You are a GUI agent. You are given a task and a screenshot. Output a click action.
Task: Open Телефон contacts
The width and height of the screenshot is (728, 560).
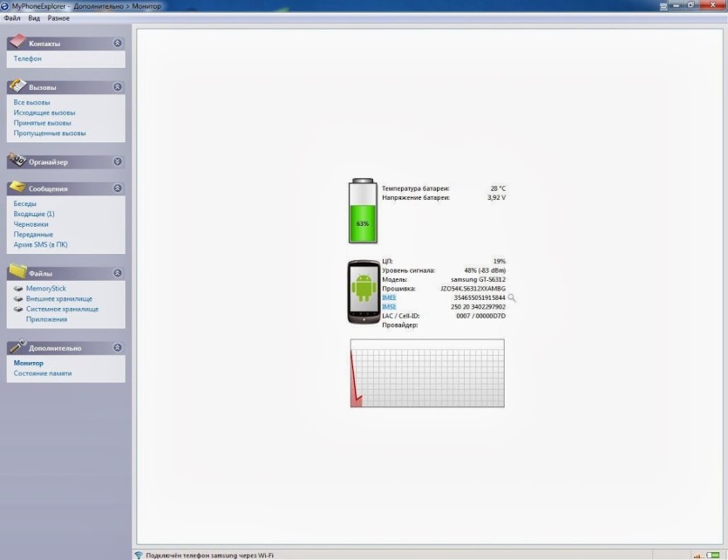pos(27,58)
